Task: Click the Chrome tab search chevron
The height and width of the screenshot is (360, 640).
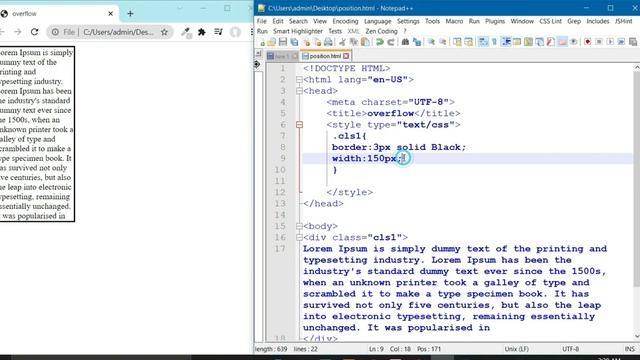Action: coord(180,8)
